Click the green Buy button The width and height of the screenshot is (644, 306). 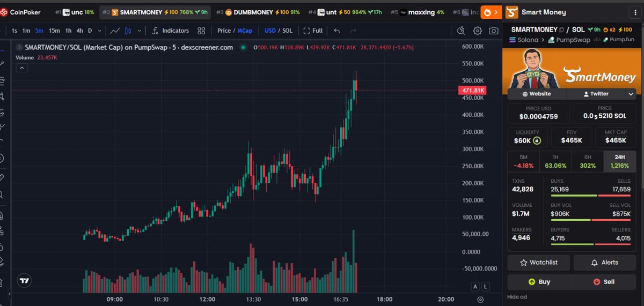point(539,281)
